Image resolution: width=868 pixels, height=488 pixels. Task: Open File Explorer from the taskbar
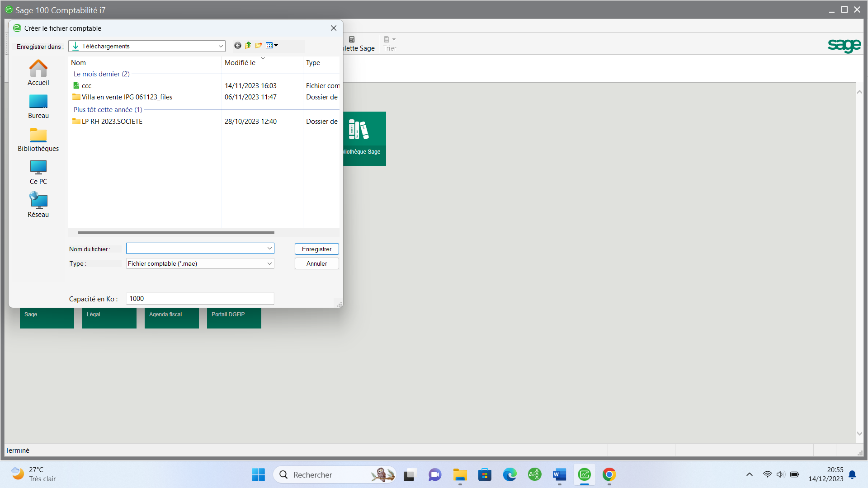460,474
